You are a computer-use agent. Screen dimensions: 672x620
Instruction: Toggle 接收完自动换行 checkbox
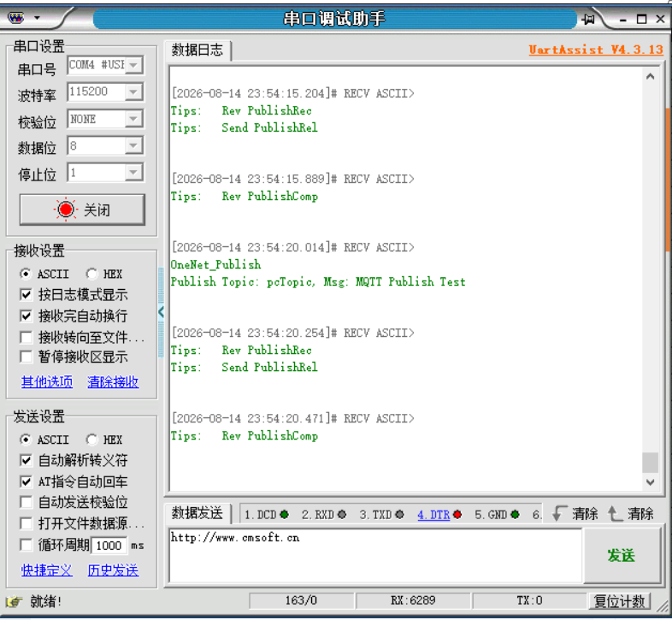(27, 316)
